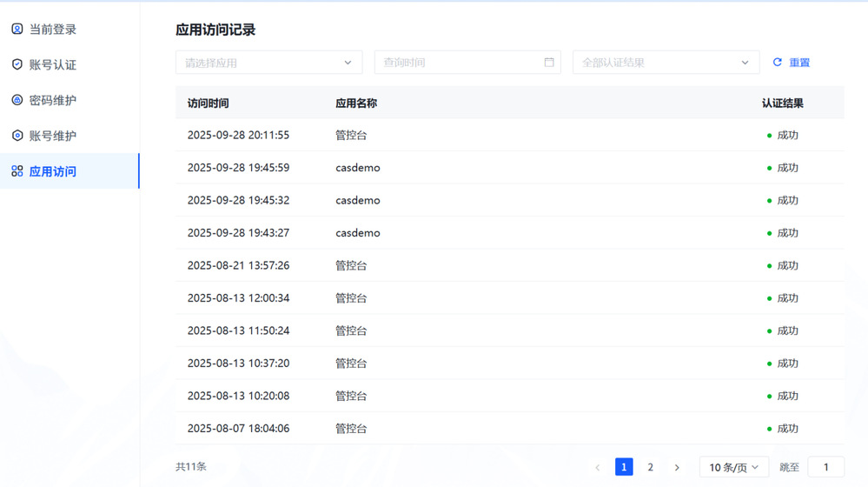Click the calendar icon in 查询时间 field
The height and width of the screenshot is (487, 868).
click(x=549, y=63)
